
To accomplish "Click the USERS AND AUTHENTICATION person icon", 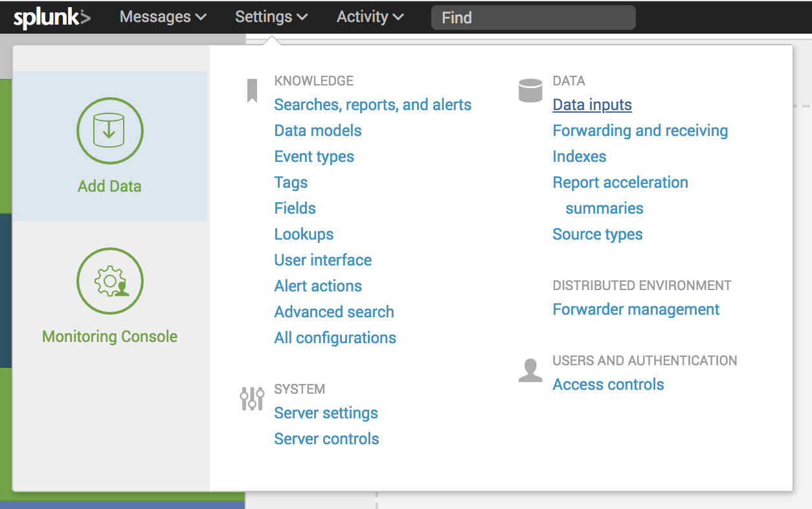I will pyautogui.click(x=530, y=370).
